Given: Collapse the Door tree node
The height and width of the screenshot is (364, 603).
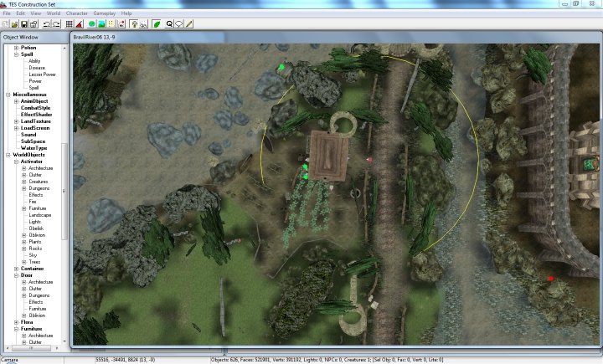Looking at the screenshot, I should (16, 275).
